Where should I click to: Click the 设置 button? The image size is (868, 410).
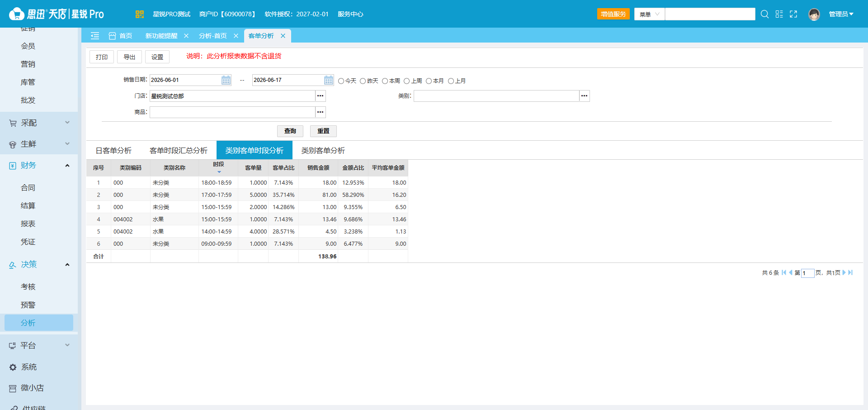click(157, 57)
